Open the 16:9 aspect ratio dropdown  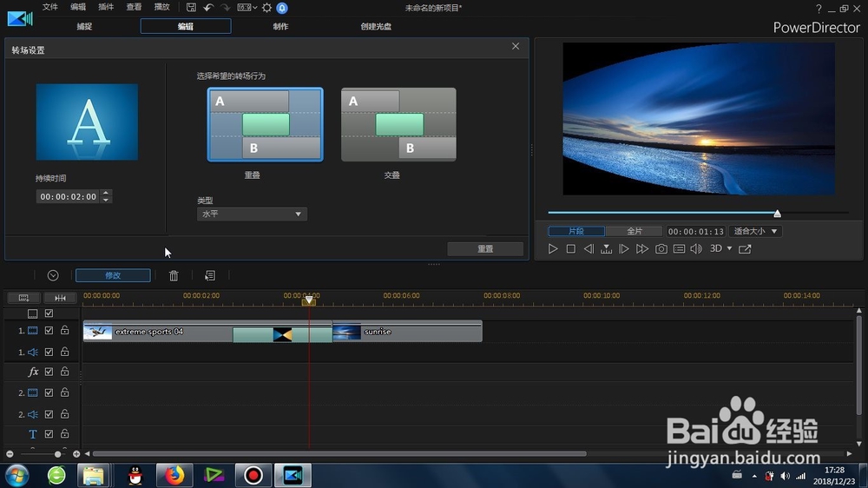pyautogui.click(x=247, y=8)
